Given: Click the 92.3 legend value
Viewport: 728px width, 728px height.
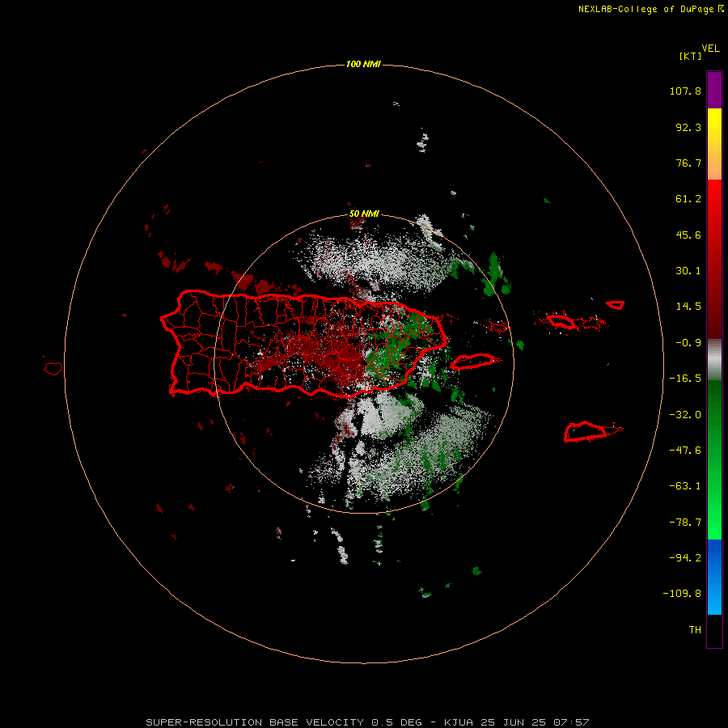Looking at the screenshot, I should point(688,127).
